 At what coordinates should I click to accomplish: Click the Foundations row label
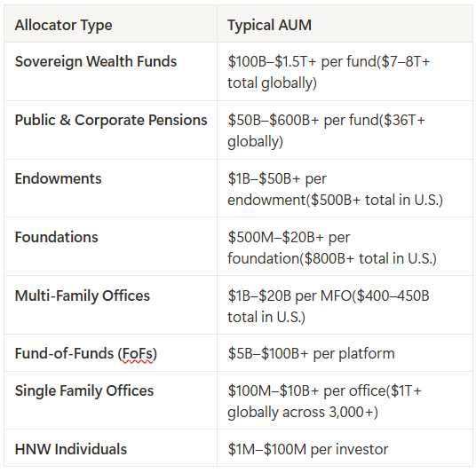click(57, 237)
